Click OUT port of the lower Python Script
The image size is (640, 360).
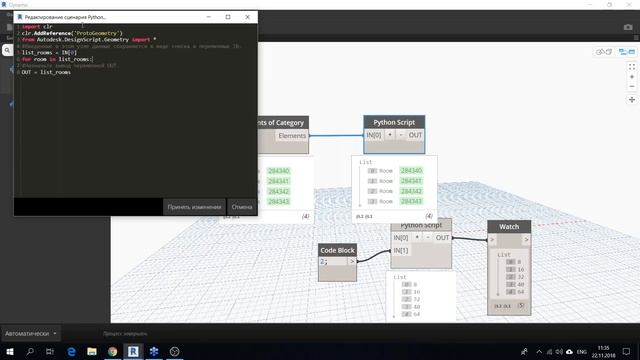point(442,238)
